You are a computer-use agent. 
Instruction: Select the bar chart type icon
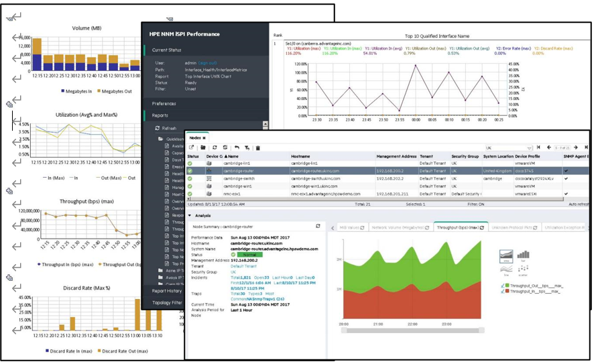(x=523, y=255)
